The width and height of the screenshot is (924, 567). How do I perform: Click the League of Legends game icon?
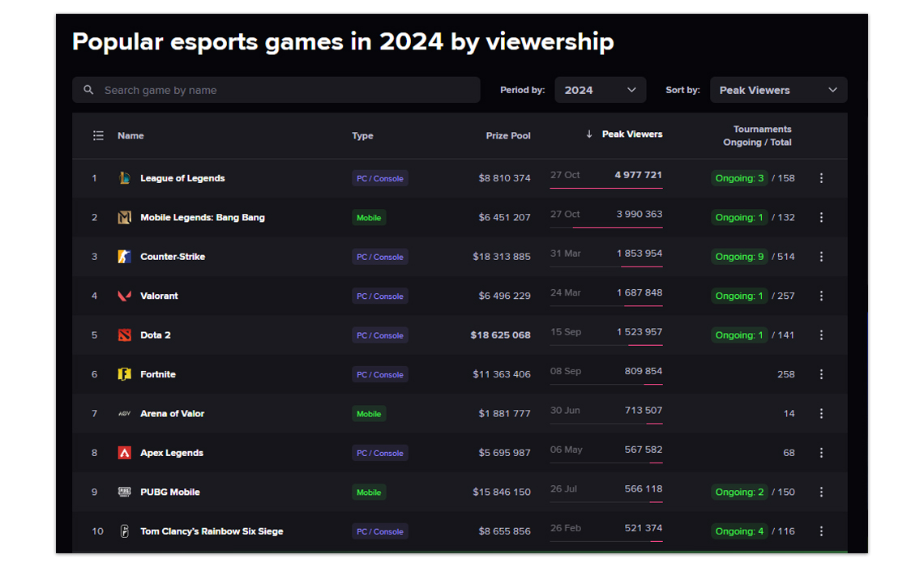pos(124,178)
